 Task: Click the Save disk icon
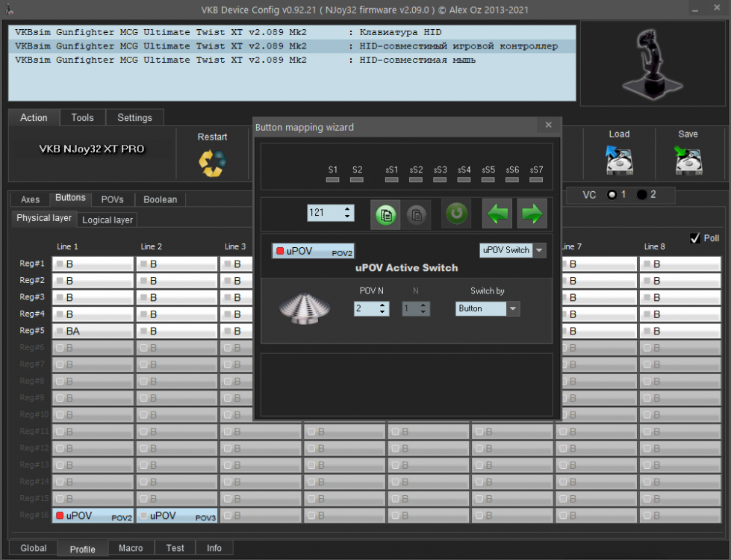point(688,160)
